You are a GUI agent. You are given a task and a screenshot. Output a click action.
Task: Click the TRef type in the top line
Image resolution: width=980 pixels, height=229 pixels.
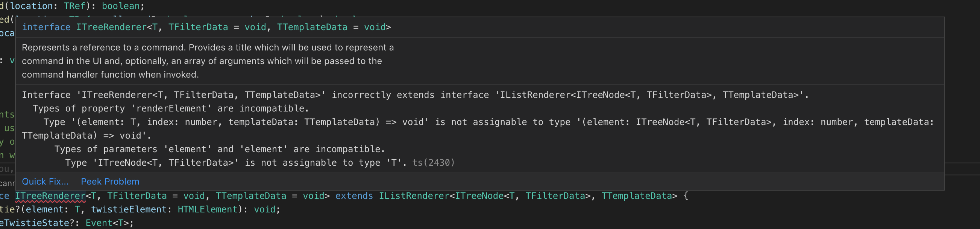point(74,6)
